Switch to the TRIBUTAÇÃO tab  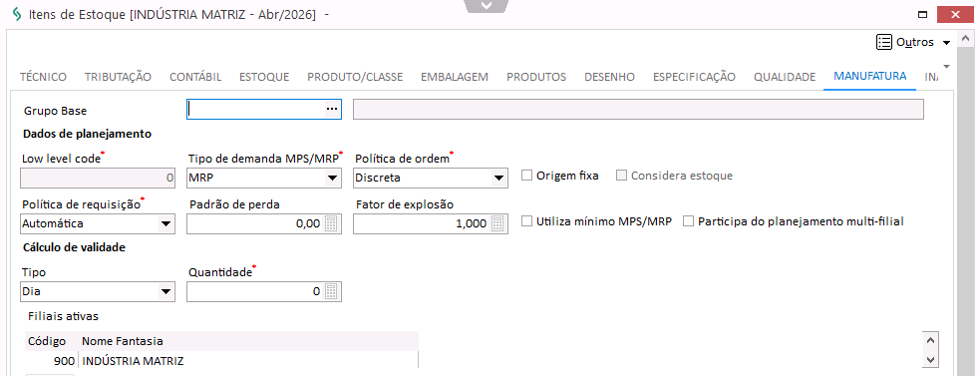(118, 77)
